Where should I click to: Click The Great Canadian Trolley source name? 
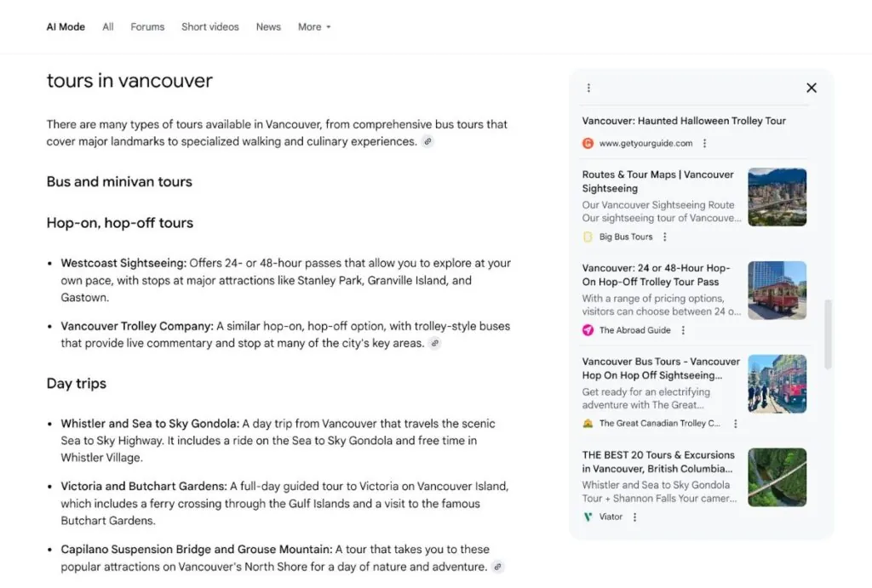(660, 424)
